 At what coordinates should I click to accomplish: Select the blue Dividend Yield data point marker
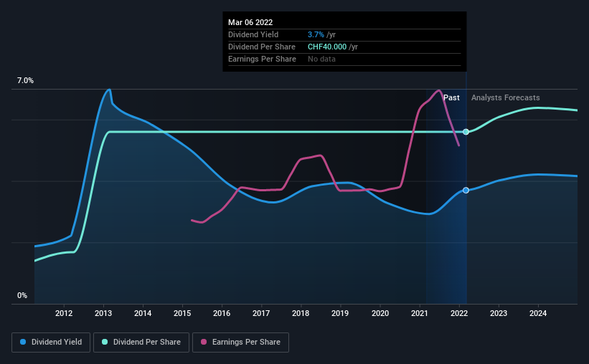(466, 191)
